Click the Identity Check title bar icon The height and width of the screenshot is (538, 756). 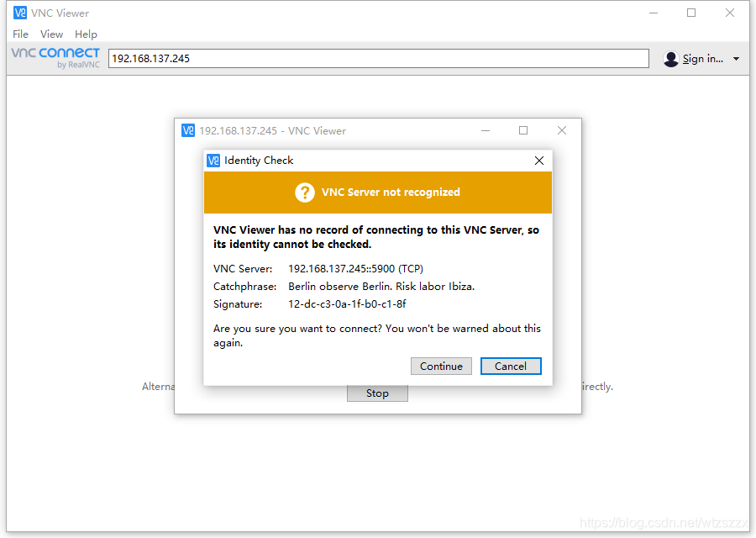pyautogui.click(x=213, y=161)
